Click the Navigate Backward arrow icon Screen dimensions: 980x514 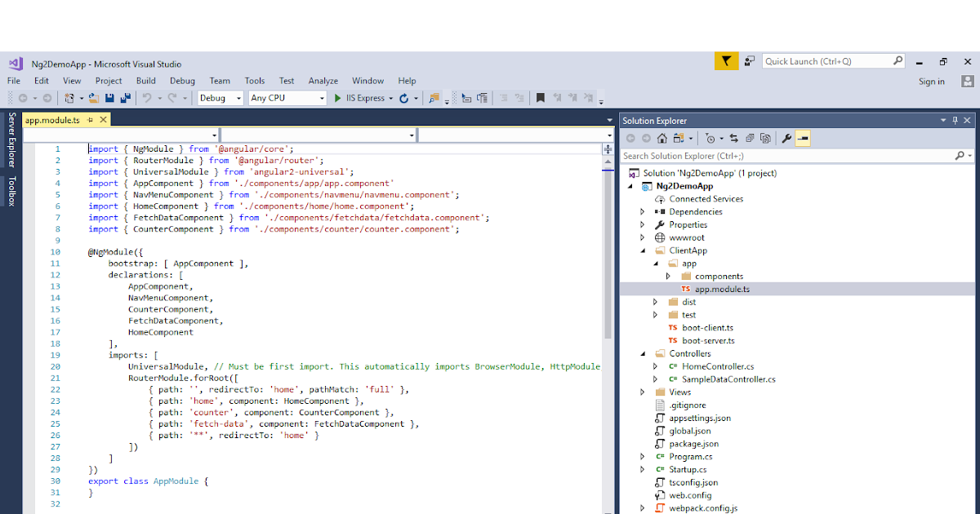24,97
